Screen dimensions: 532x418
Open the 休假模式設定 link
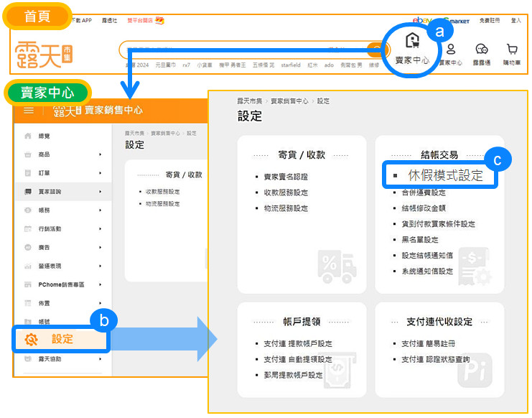(x=445, y=175)
